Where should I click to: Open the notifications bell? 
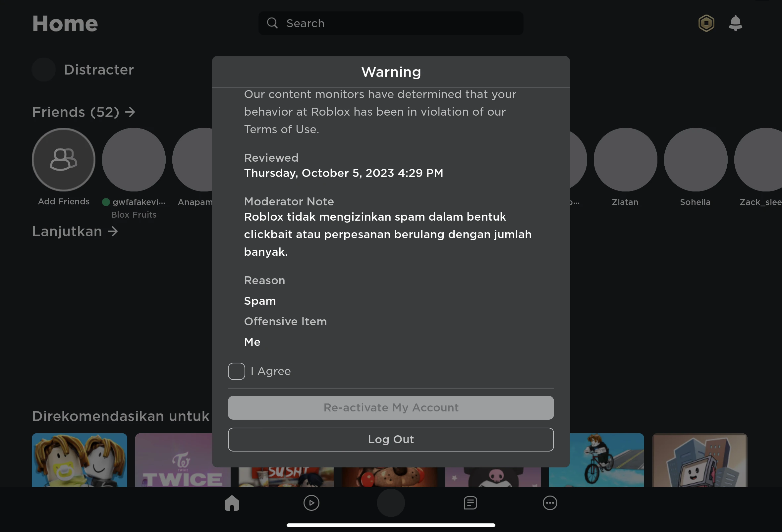tap(735, 23)
